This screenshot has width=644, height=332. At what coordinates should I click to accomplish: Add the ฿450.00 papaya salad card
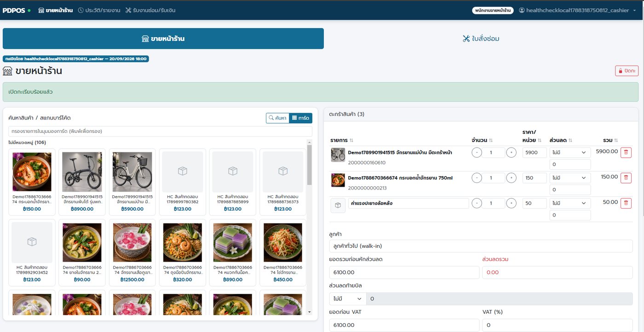(x=283, y=252)
